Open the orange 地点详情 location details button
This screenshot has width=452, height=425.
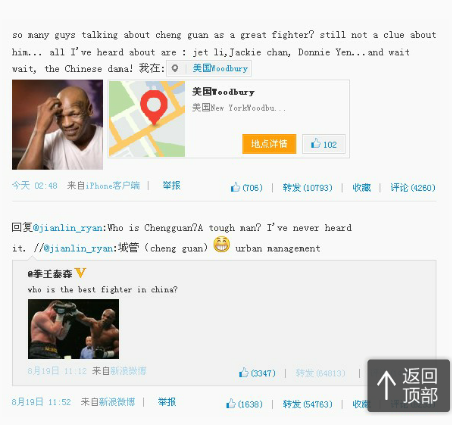[x=269, y=144]
